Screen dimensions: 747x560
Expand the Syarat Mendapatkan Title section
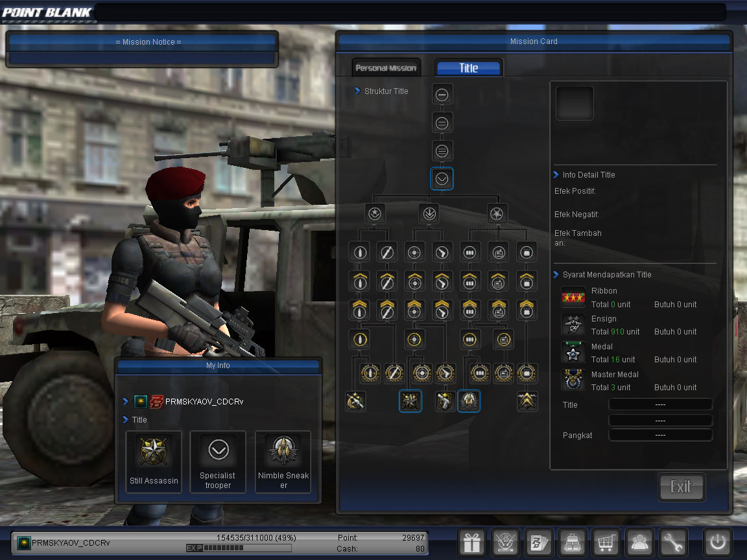tap(608, 274)
